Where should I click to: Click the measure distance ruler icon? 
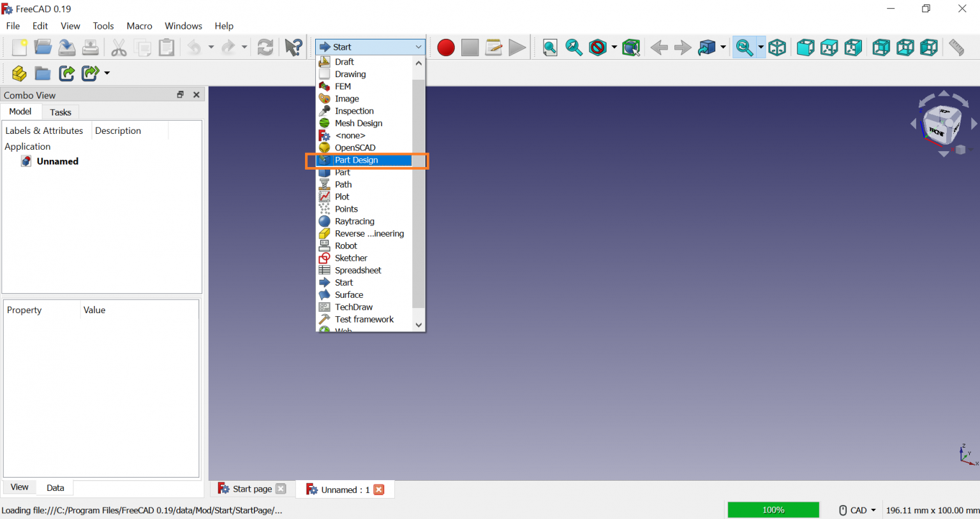click(956, 48)
